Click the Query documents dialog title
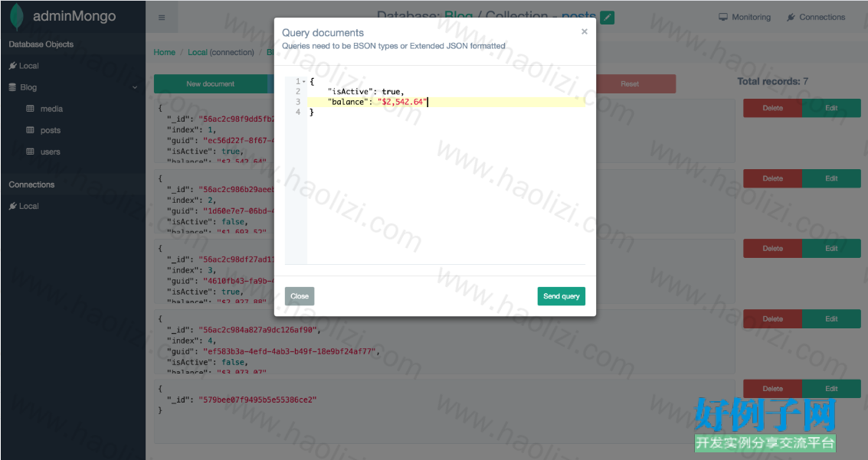Image resolution: width=868 pixels, height=460 pixels. pos(323,33)
